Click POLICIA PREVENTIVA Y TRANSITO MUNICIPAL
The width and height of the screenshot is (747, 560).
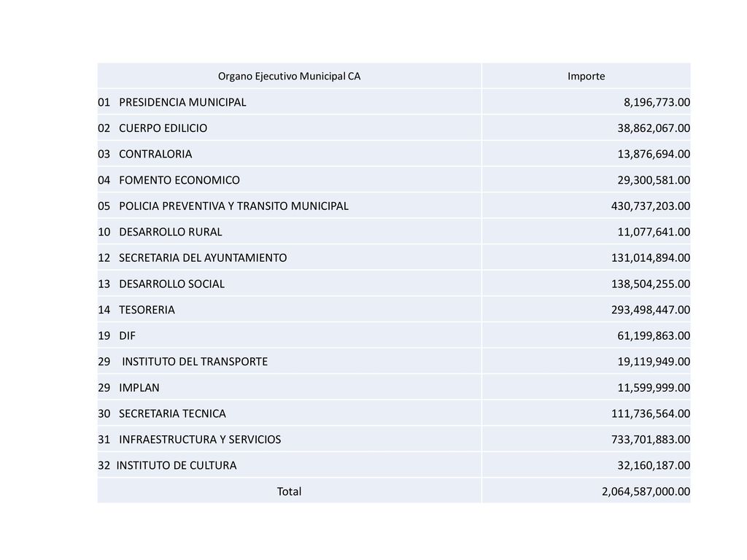pos(233,206)
